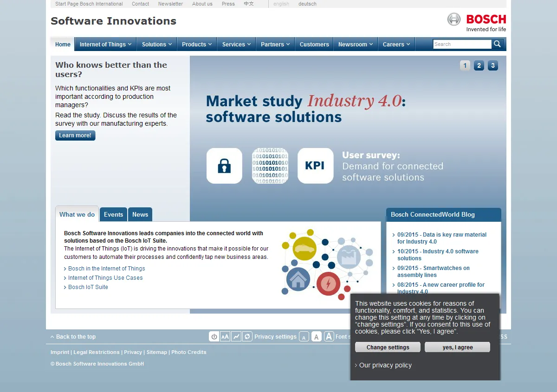Click the circular arrows icon in privacy settings
The image size is (557, 392).
pyautogui.click(x=247, y=337)
